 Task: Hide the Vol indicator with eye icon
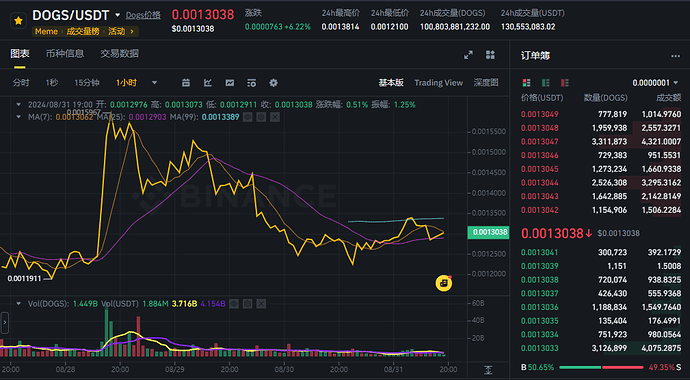coord(234,303)
